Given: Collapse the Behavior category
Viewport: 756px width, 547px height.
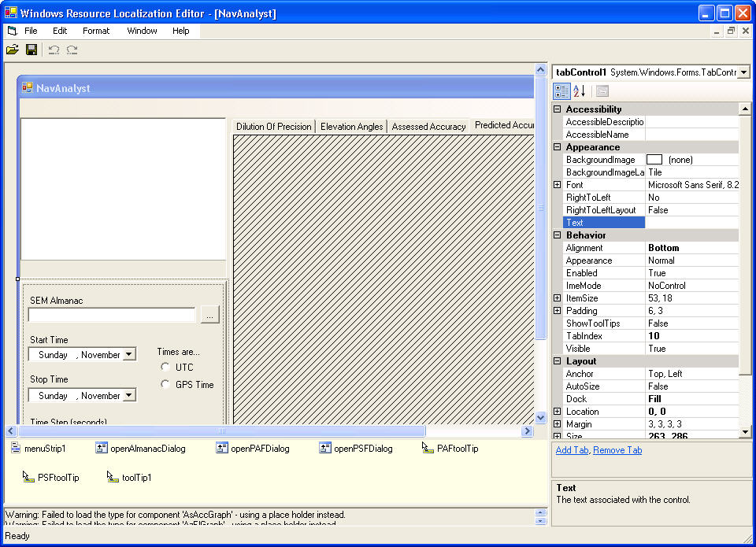Looking at the screenshot, I should coord(558,235).
